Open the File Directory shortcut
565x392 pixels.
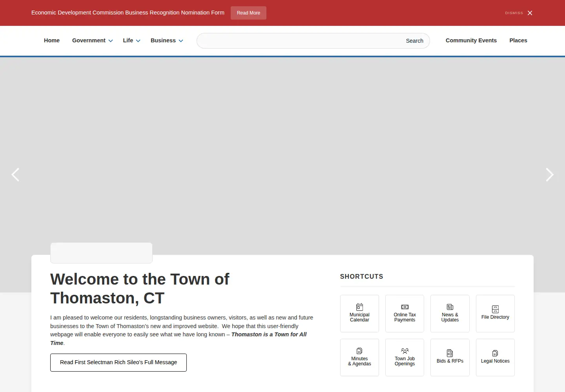pyautogui.click(x=495, y=314)
